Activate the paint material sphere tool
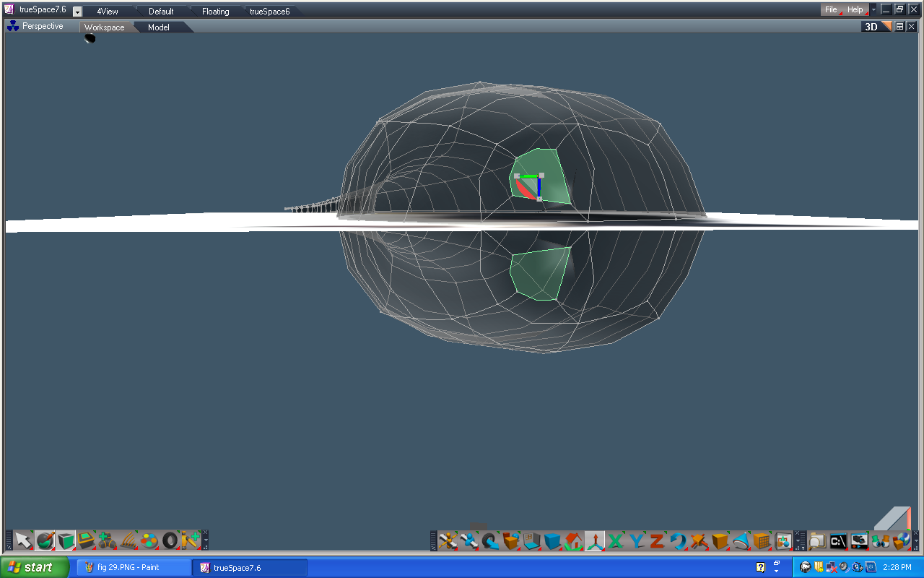 click(x=45, y=540)
